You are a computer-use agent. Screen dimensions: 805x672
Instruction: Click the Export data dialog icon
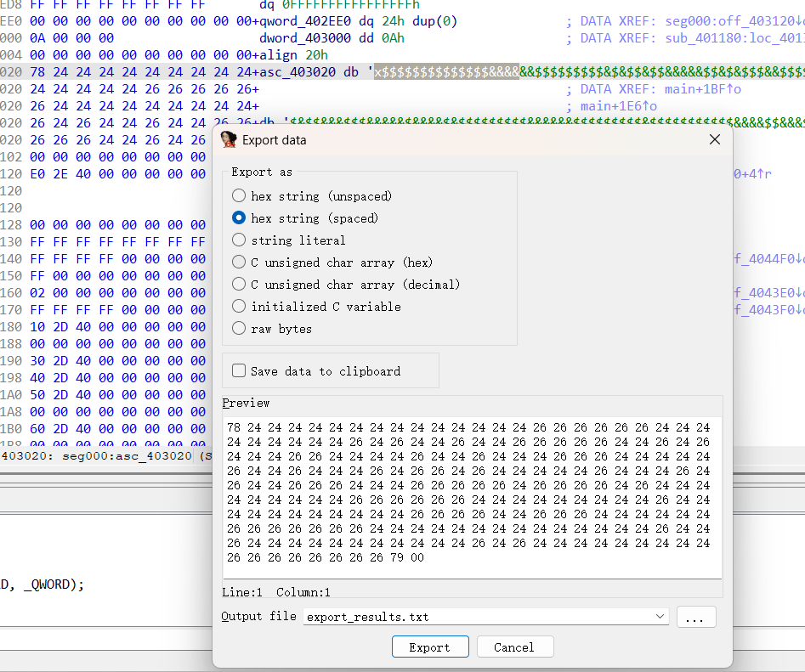tap(229, 139)
